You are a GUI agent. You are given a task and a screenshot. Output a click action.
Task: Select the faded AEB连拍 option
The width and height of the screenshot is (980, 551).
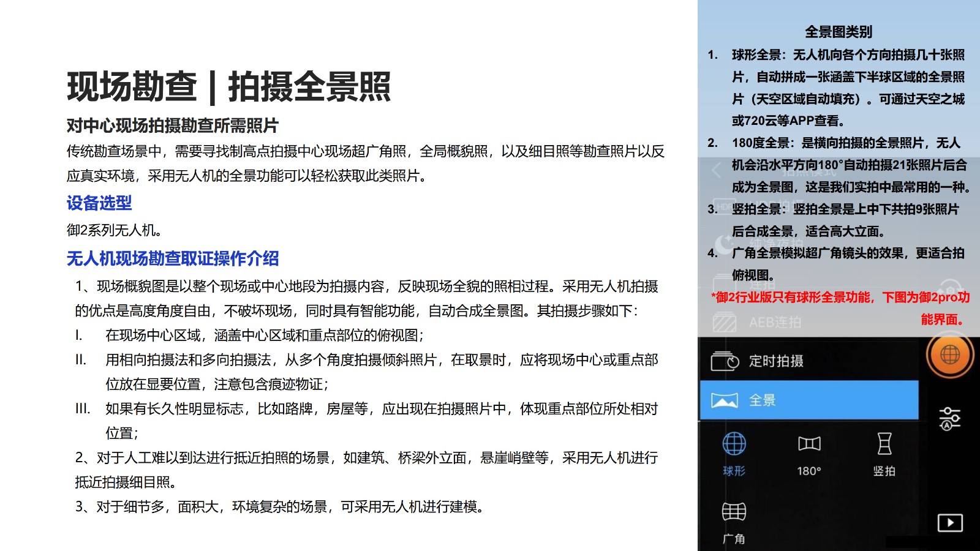775,322
